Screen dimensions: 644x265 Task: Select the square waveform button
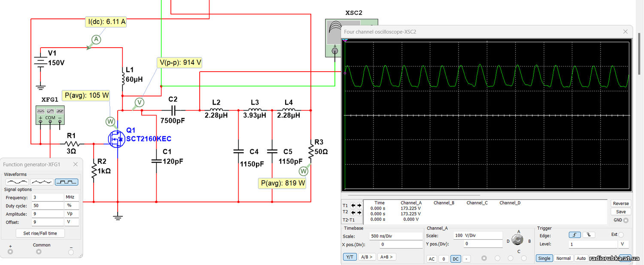click(67, 182)
